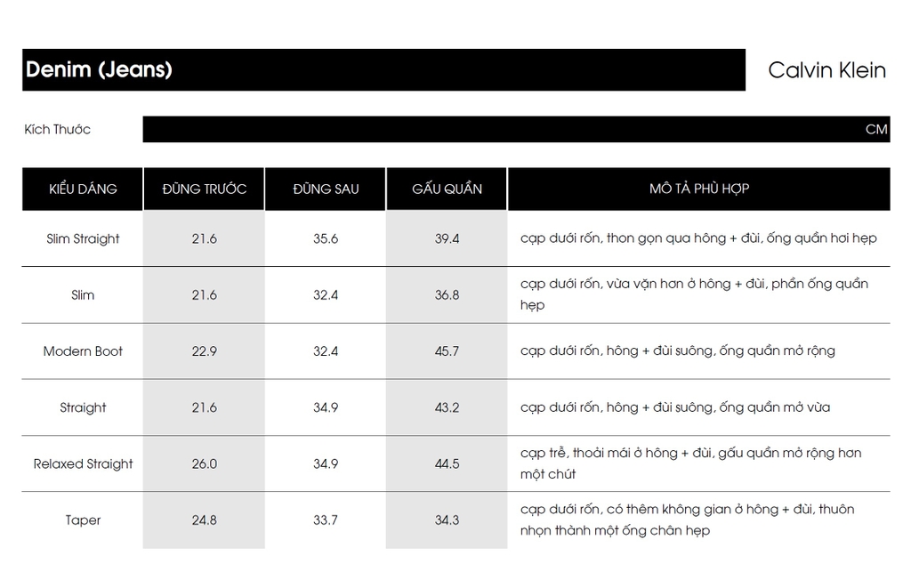Select the KIỂU DÁNG column header
This screenshot has width=911, height=588.
point(83,189)
